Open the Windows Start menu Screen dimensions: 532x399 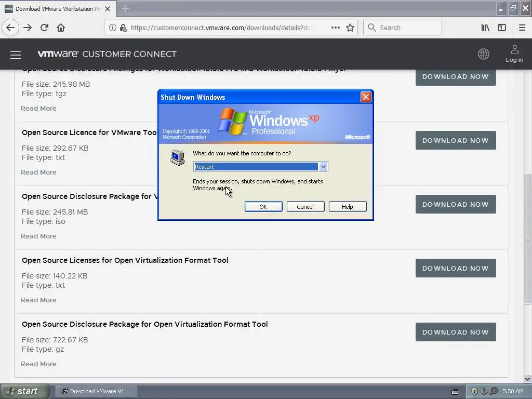pos(24,392)
